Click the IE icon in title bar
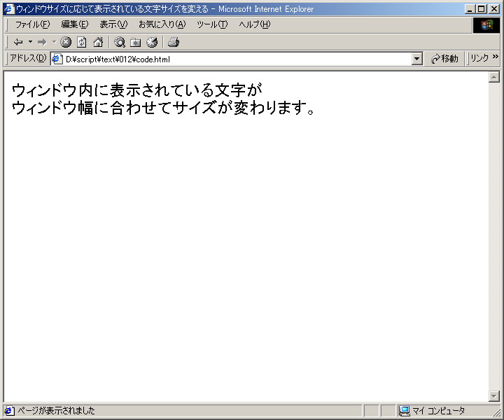Screen dimensions: 504x420 [9, 8]
